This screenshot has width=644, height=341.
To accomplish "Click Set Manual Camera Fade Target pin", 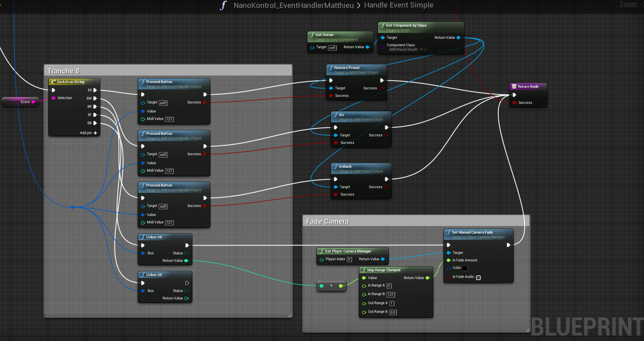I will (x=449, y=253).
